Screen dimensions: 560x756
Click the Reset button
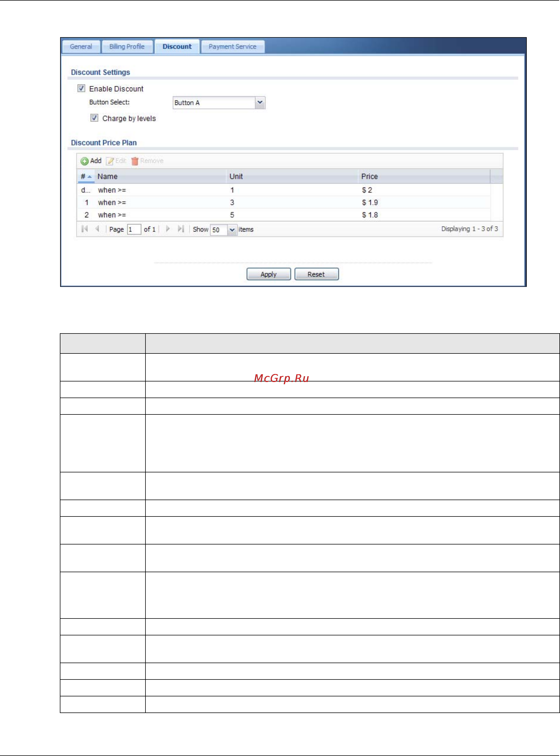click(317, 274)
